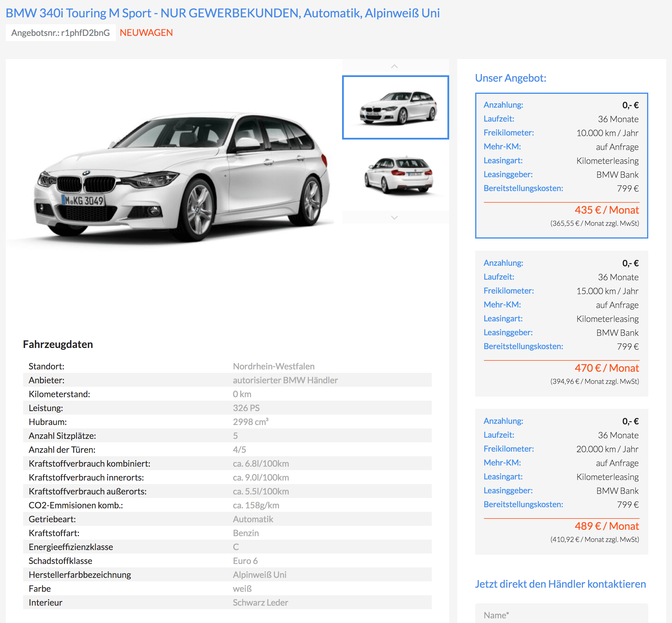Click the (410,92 € / Monat zzgl. MwSt) text
The height and width of the screenshot is (623, 672).
point(594,539)
